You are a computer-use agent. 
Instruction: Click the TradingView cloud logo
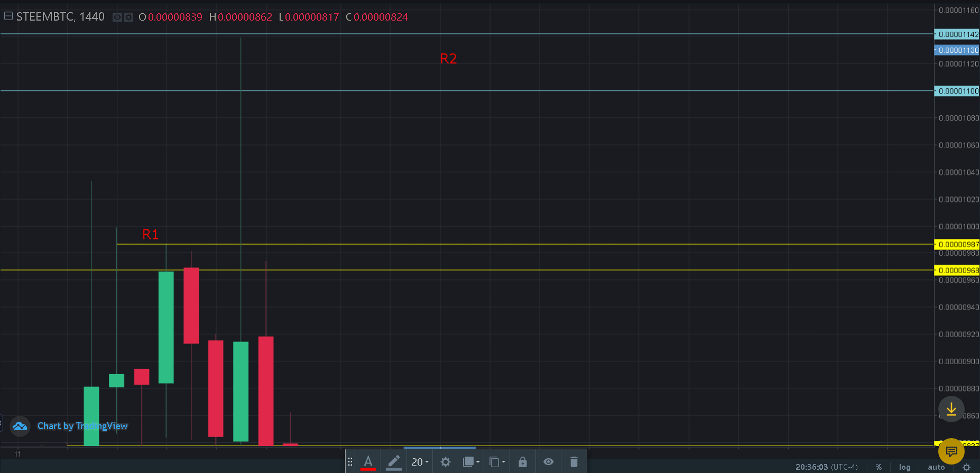click(20, 426)
